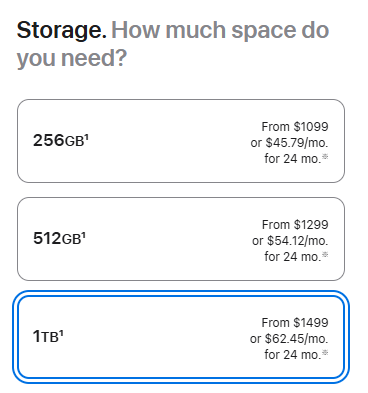The width and height of the screenshot is (368, 393).
Task: Click the '$62.45/mo.' monthly price
Action: tap(296, 339)
